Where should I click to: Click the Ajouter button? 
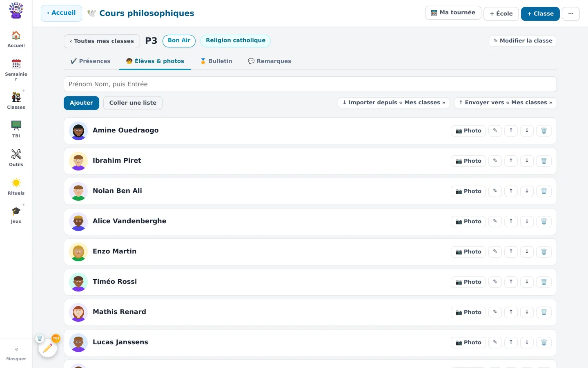point(81,103)
